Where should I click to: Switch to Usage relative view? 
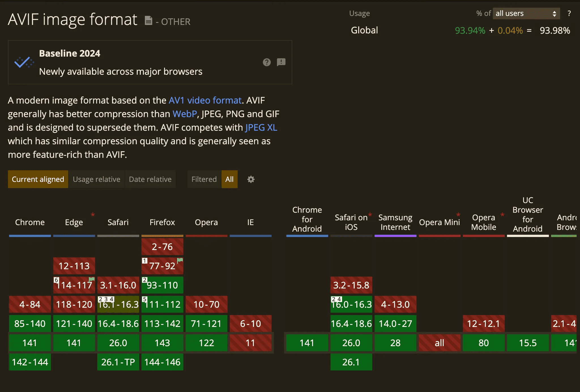coord(96,179)
